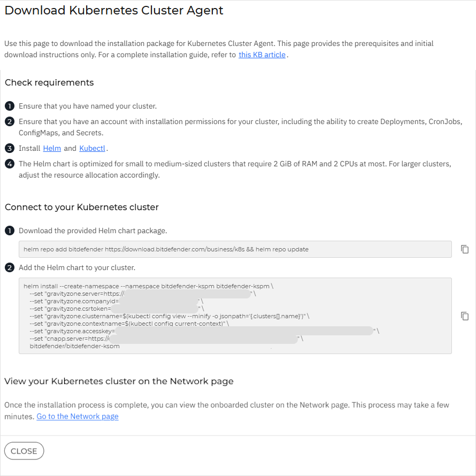Click the copy icon beside step one command
The width and height of the screenshot is (476, 476).
click(465, 249)
